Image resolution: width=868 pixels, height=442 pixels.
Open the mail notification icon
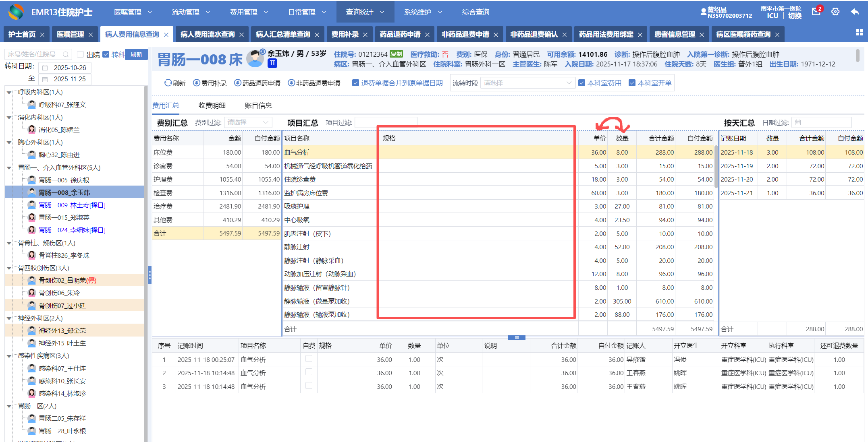tap(816, 12)
